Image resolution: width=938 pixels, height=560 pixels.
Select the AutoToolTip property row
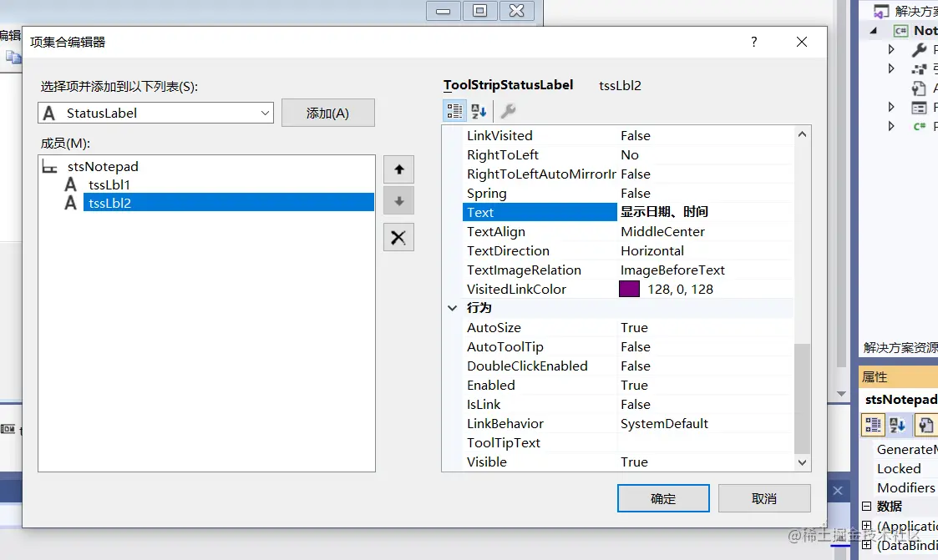pyautogui.click(x=628, y=346)
